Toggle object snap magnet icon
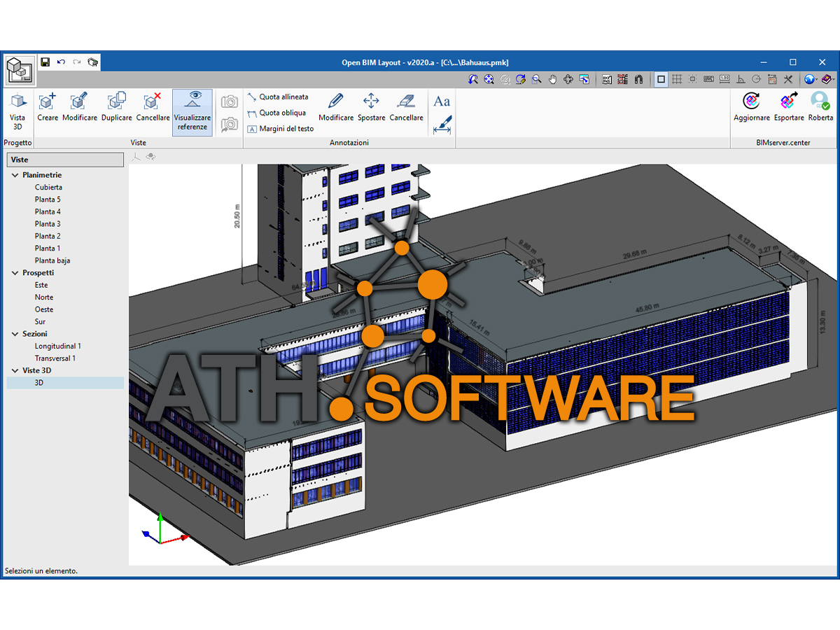The width and height of the screenshot is (840, 630). pos(638,80)
